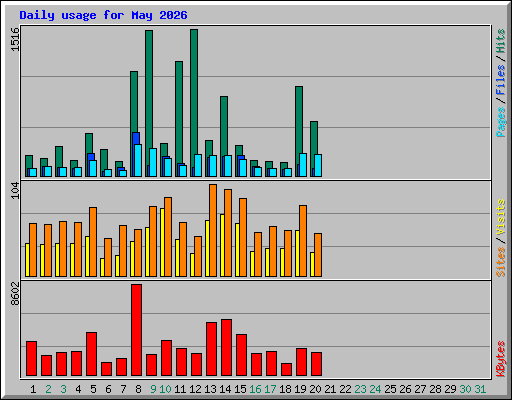The image size is (512, 400).
Task: Click the yellow Visits bar for day 6
Action: [x=102, y=267]
